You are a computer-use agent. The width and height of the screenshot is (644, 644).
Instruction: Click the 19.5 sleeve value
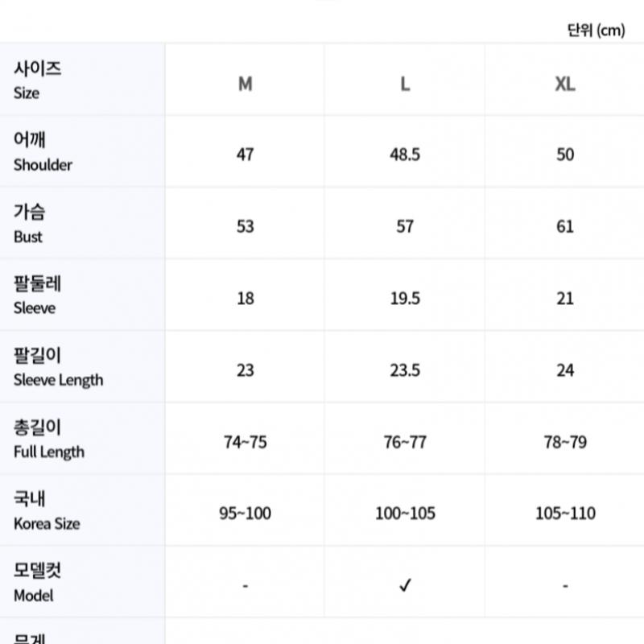click(405, 299)
